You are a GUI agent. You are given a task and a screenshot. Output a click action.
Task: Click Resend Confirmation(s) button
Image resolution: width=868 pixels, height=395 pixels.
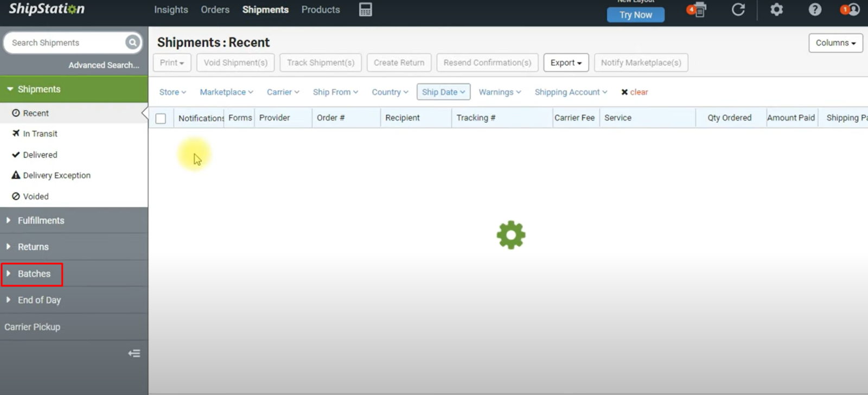487,63
